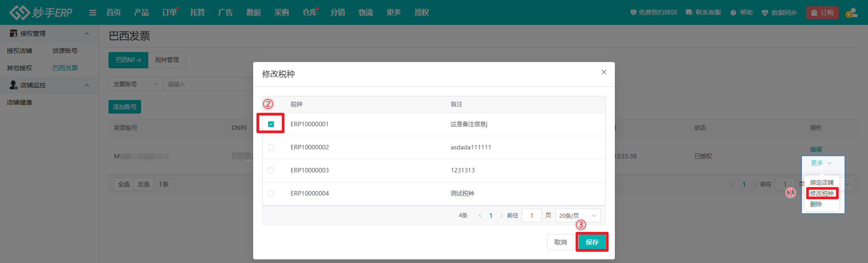Close the 修改税种 dialog
Image resolution: width=868 pixels, height=263 pixels.
(604, 72)
